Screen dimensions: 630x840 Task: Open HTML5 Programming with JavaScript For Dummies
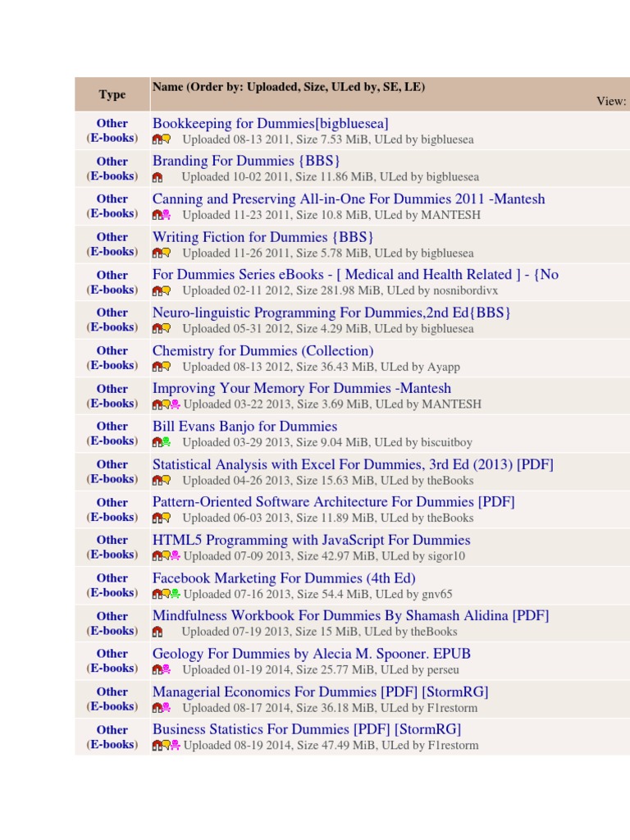[x=311, y=540]
